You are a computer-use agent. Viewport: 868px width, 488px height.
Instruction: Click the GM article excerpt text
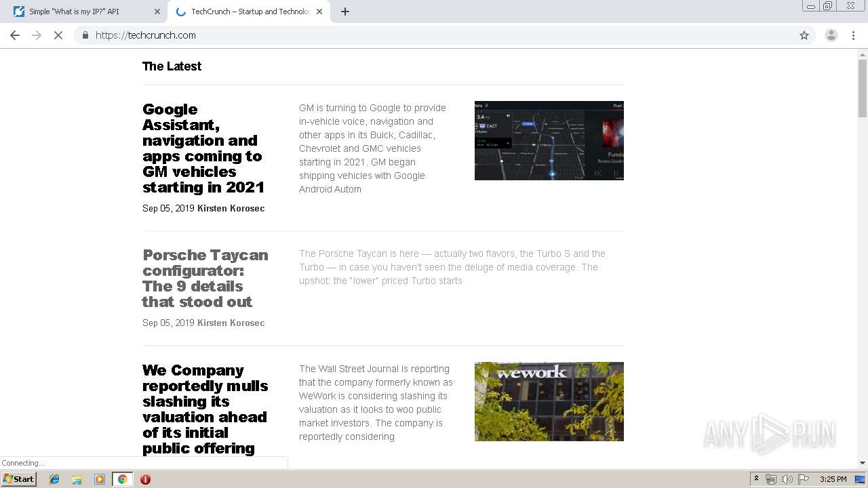[373, 148]
